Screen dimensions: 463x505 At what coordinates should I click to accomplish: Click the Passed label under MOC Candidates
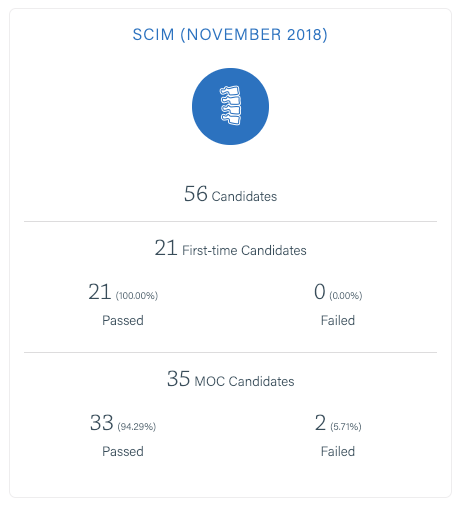[123, 451]
